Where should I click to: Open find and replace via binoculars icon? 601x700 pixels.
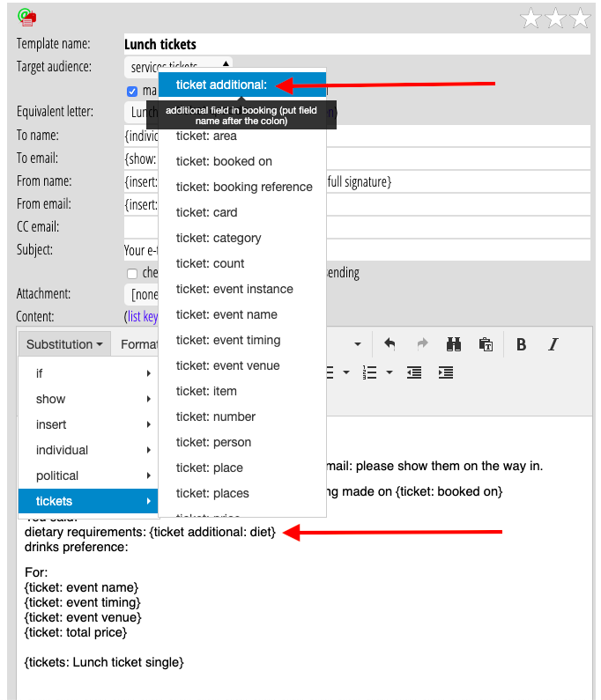pos(454,344)
